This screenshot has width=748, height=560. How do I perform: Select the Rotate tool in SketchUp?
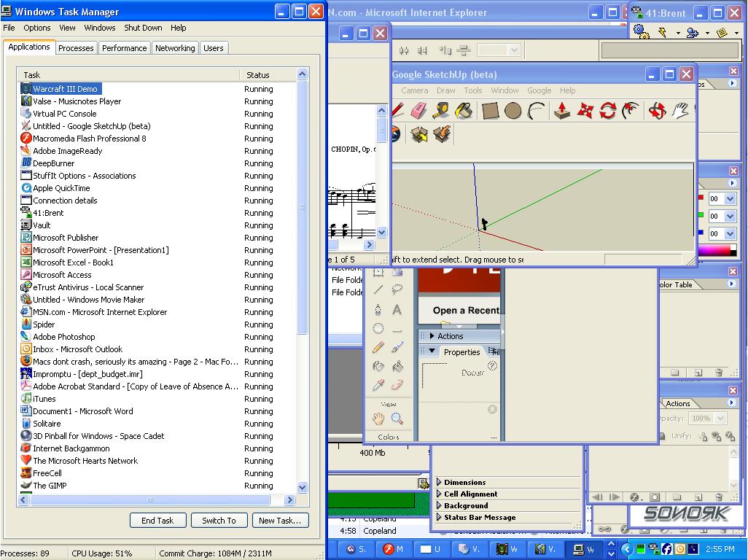coord(608,111)
